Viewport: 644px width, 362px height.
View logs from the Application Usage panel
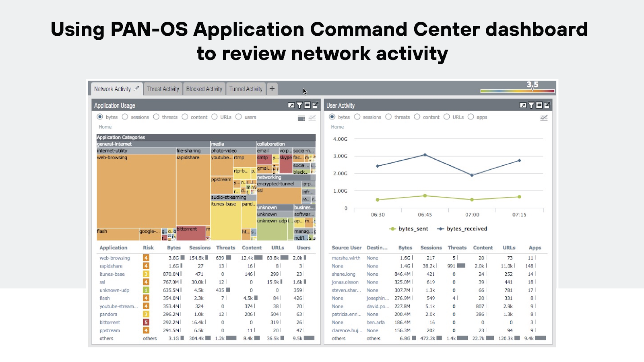[x=307, y=105]
